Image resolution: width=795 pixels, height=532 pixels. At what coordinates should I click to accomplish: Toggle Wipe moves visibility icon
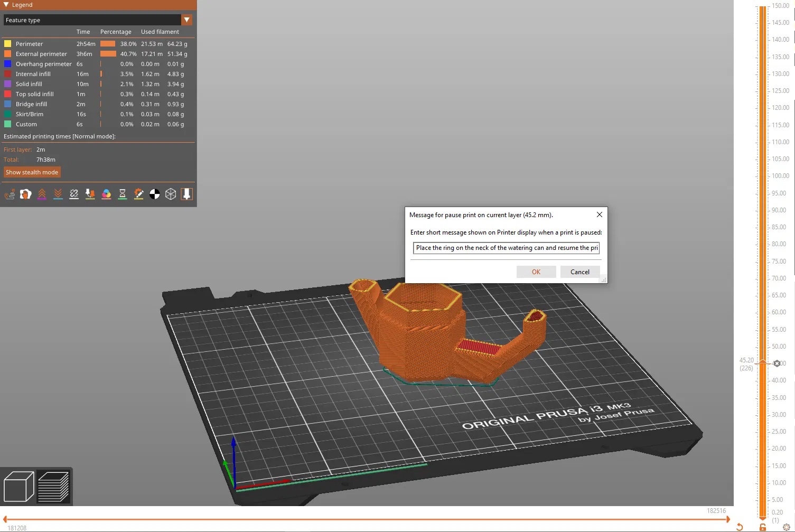(x=25, y=194)
